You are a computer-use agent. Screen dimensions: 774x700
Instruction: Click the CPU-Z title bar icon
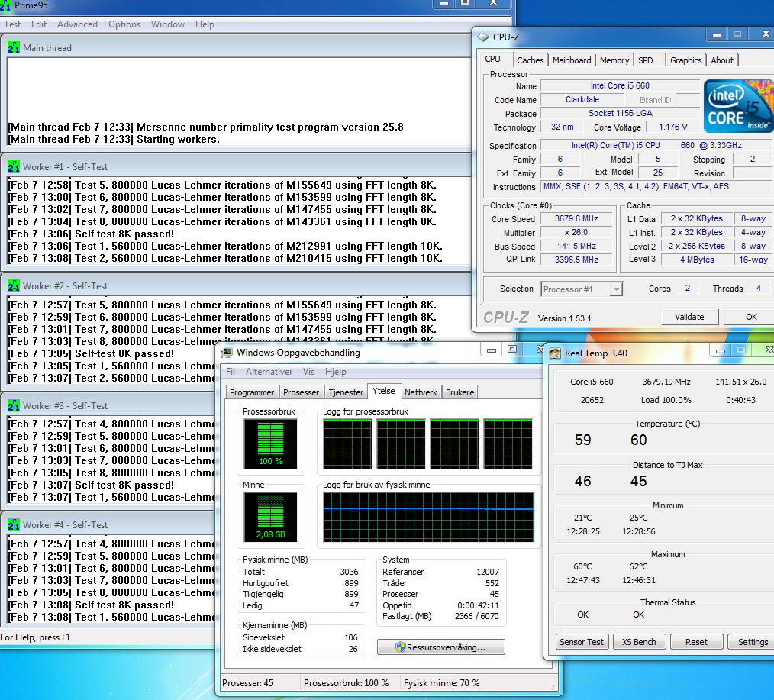483,37
